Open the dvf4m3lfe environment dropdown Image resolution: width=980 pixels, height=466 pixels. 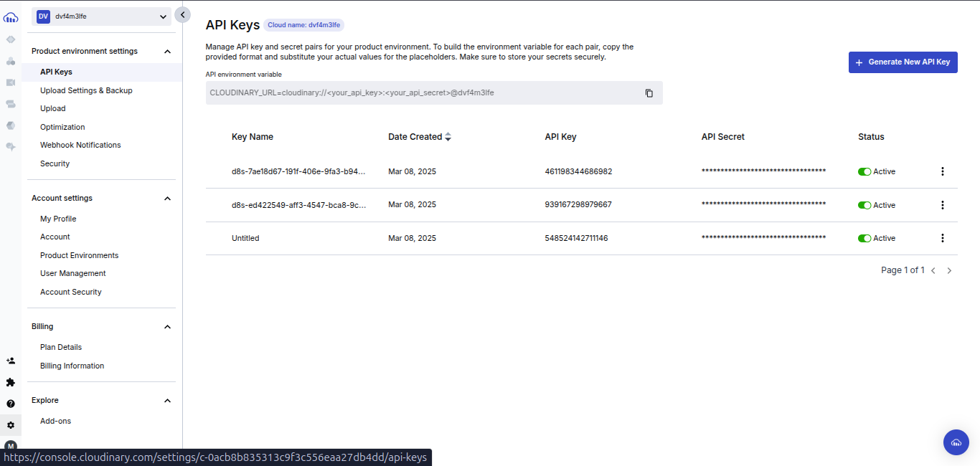(101, 16)
